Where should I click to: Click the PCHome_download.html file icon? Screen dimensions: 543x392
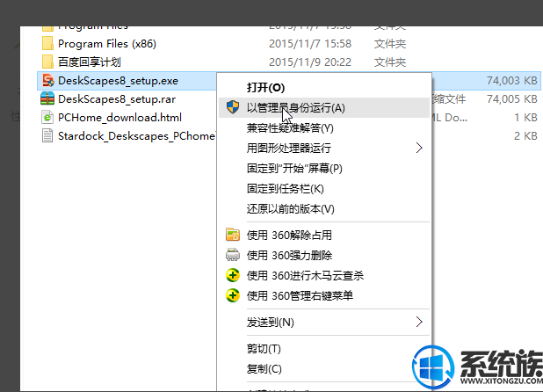pyautogui.click(x=47, y=118)
